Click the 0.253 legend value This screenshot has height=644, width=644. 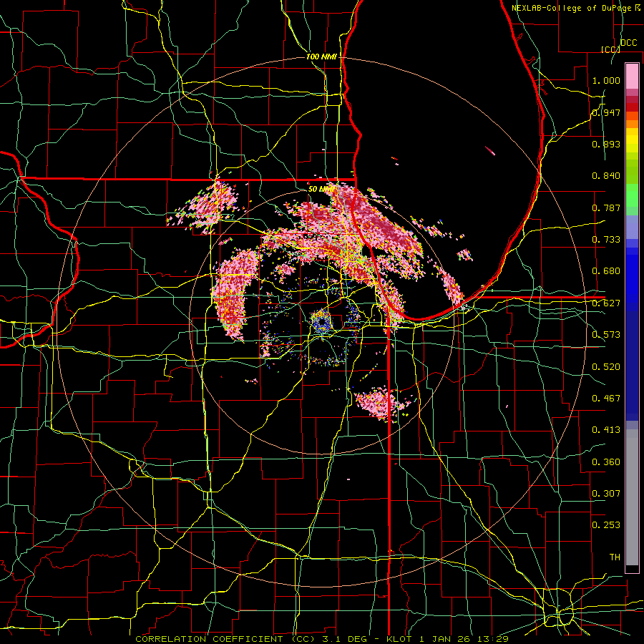pyautogui.click(x=606, y=525)
